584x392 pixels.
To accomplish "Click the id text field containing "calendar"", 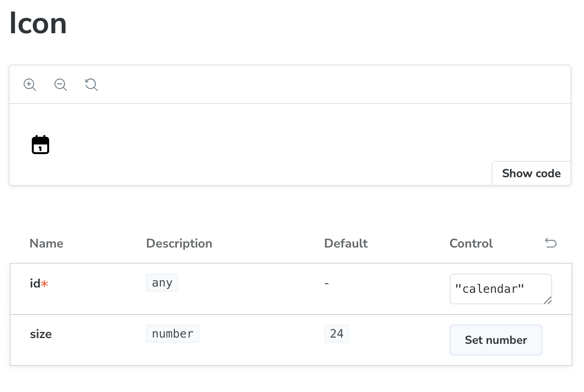I will (496, 288).
